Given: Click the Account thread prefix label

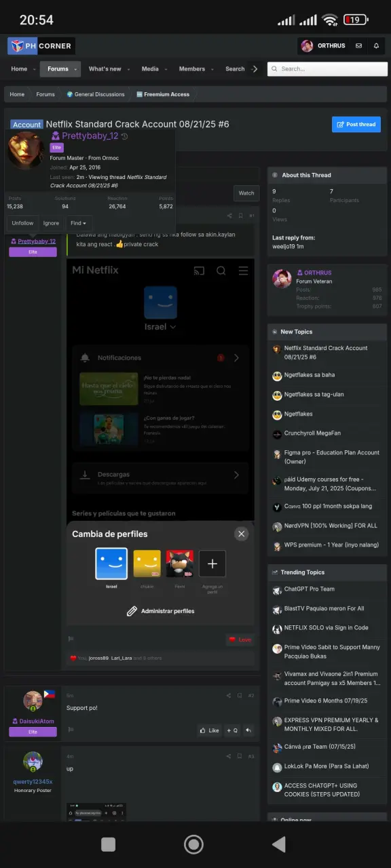Looking at the screenshot, I should point(26,125).
